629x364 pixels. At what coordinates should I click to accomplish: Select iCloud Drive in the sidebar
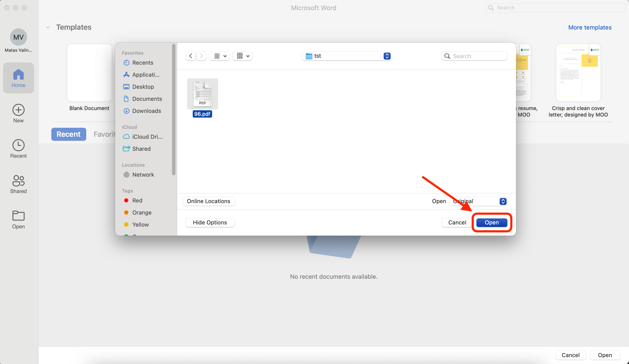pos(147,137)
